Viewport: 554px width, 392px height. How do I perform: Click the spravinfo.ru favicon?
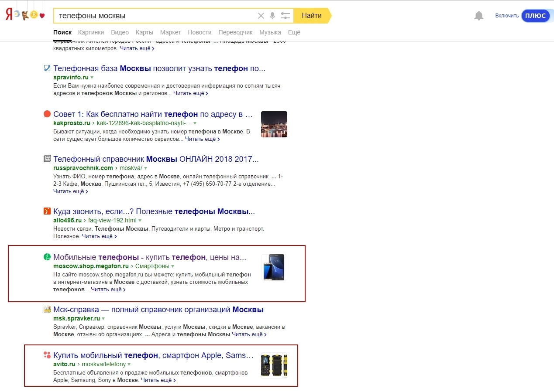point(47,68)
